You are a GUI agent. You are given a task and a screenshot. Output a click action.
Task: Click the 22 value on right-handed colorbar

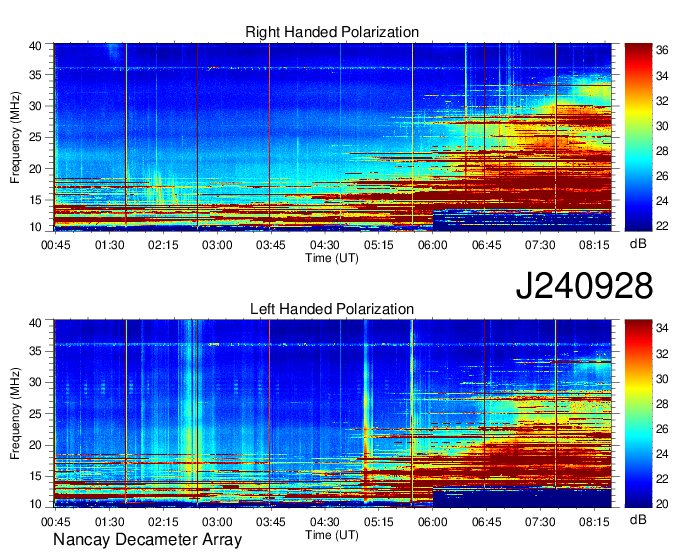pos(662,225)
